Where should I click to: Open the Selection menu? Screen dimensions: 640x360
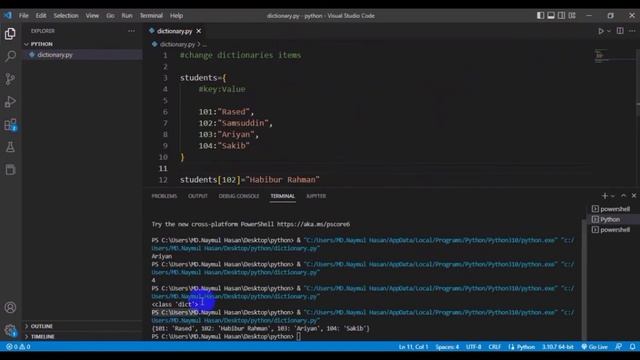(x=66, y=16)
